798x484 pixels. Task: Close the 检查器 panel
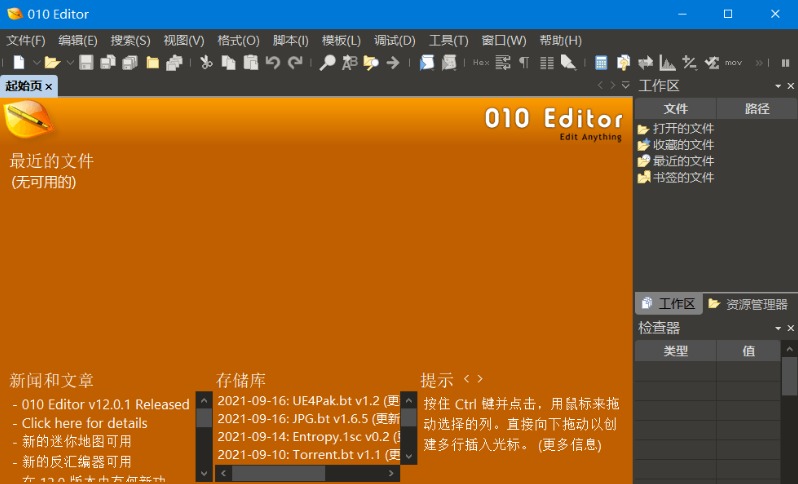791,328
